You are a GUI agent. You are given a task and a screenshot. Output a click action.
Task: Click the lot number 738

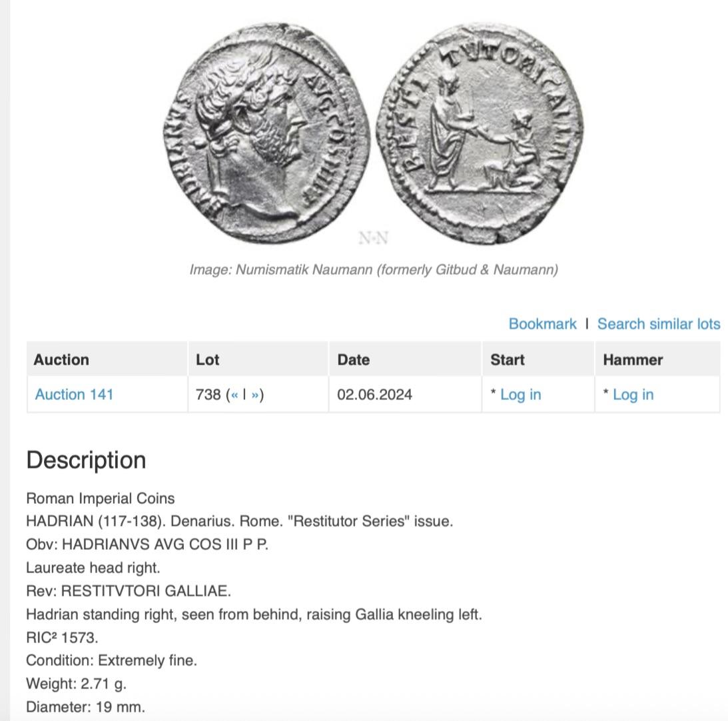pos(208,394)
